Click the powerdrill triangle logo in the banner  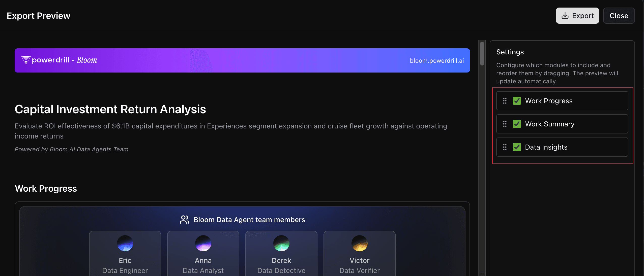[x=25, y=60]
